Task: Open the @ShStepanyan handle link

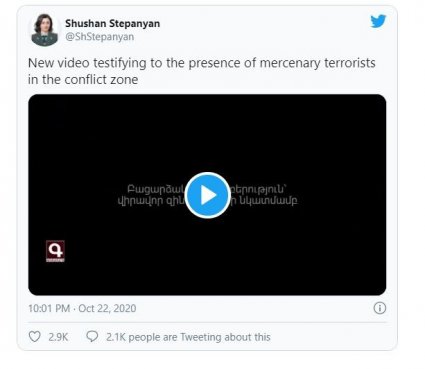Action: coord(100,36)
